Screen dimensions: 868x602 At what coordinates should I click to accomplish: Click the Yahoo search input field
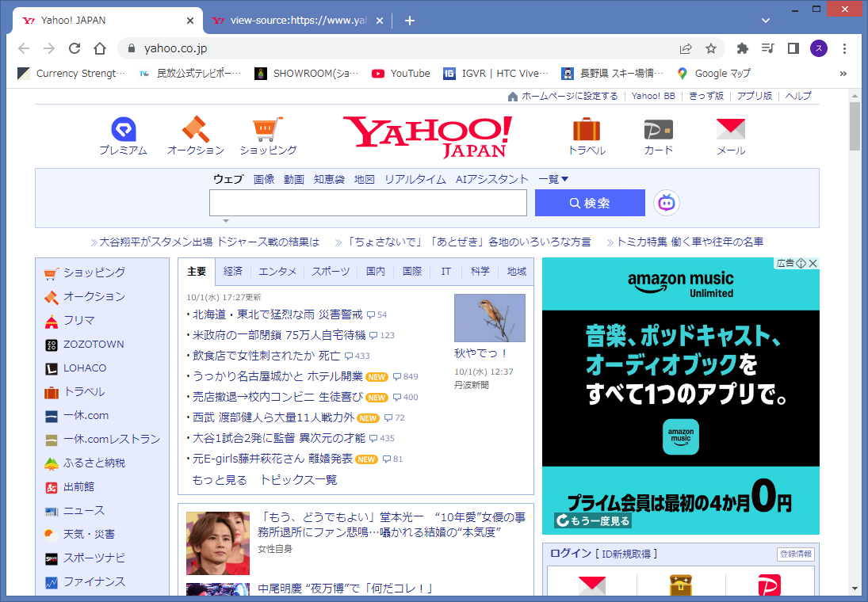click(368, 203)
